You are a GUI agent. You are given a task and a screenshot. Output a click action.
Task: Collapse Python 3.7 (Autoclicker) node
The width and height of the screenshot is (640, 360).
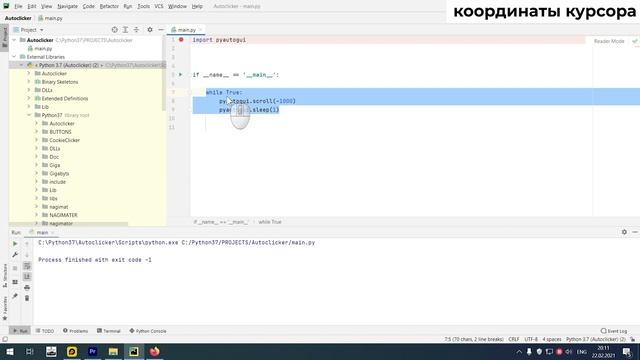coord(22,65)
